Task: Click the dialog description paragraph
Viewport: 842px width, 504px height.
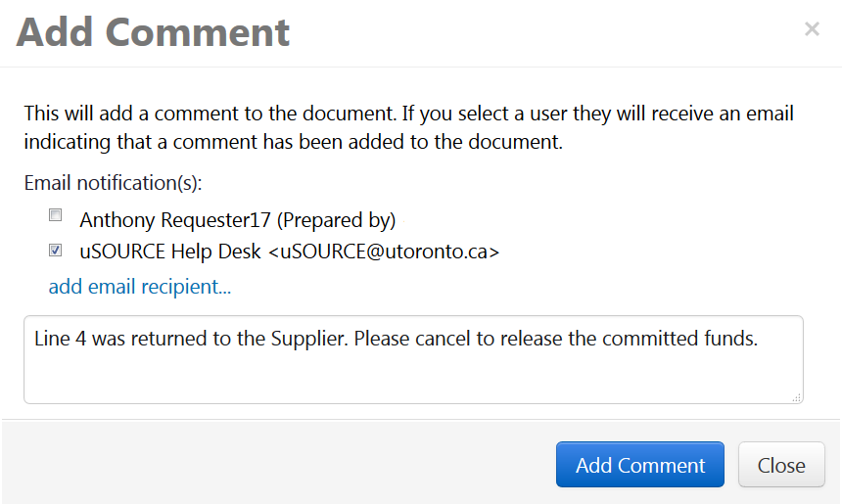Action: click(408, 127)
